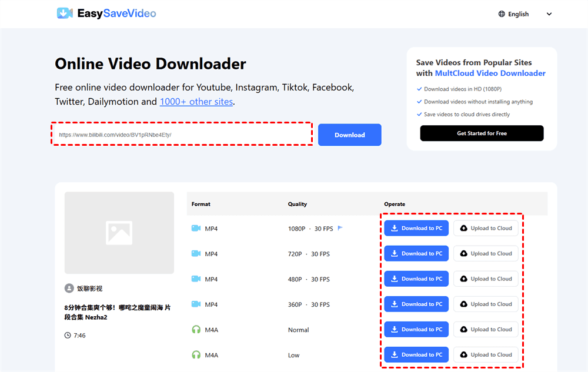This screenshot has height=372, width=588.
Task: Download 360P MP4 to PC
Action: [x=416, y=304]
